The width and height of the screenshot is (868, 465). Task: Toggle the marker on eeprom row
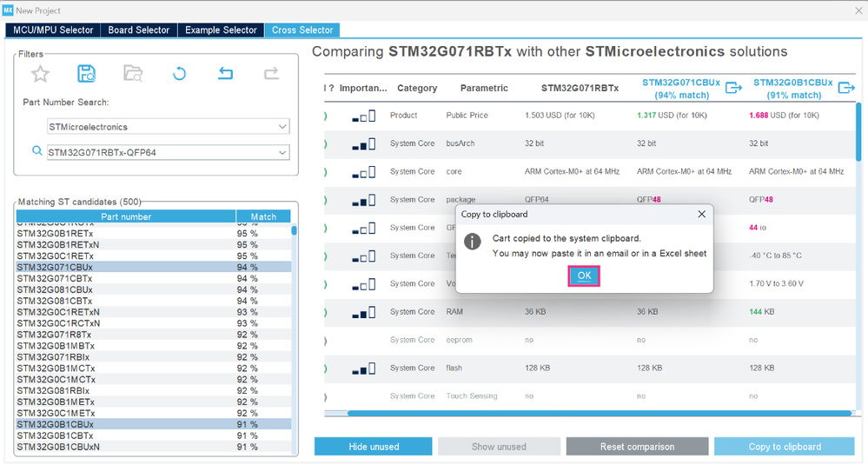click(x=326, y=341)
